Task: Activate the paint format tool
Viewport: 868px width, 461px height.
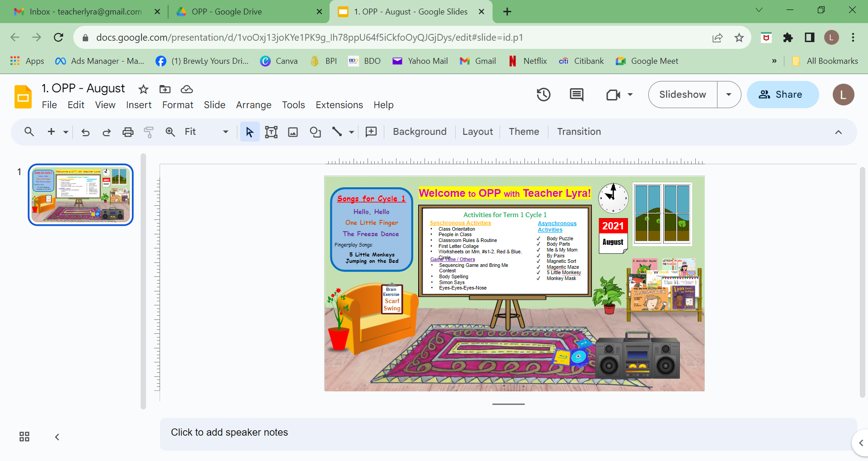Action: pyautogui.click(x=149, y=132)
